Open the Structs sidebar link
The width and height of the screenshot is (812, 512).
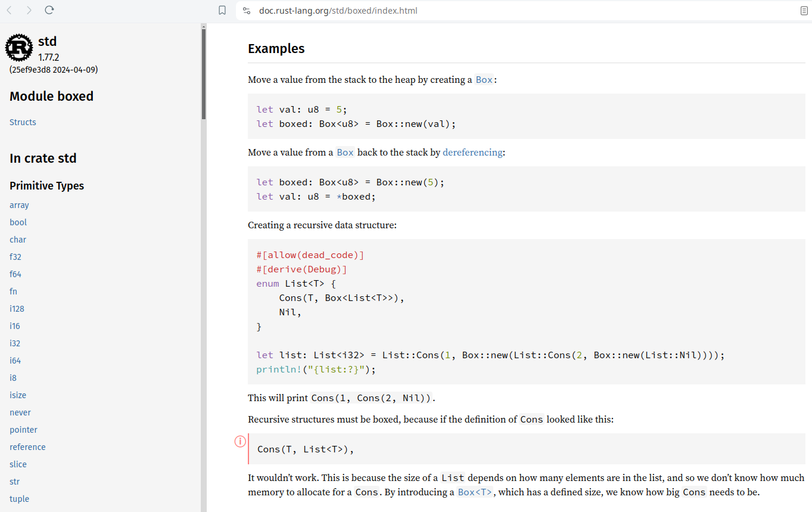23,122
